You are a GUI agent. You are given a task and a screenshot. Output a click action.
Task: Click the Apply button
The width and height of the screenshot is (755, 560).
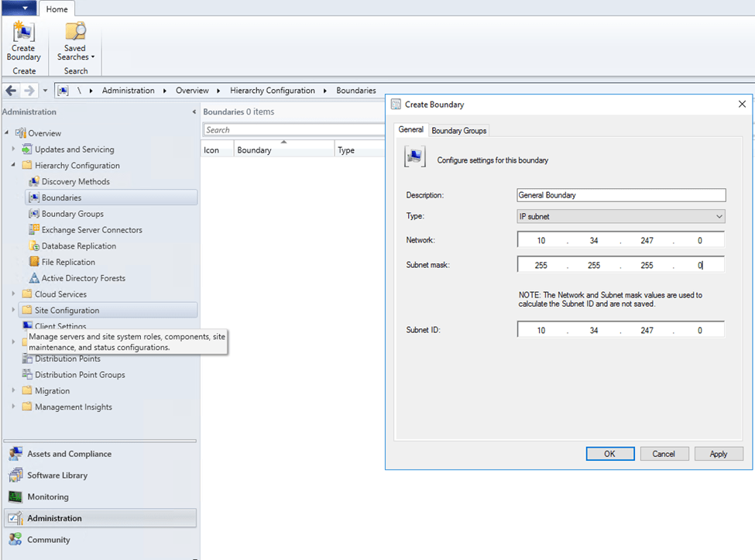[x=718, y=454]
